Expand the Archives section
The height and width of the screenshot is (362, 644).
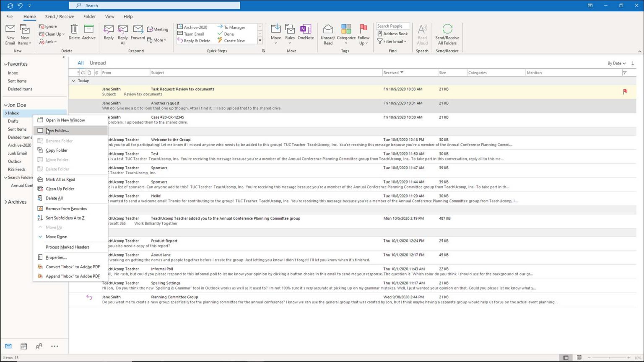(6, 202)
